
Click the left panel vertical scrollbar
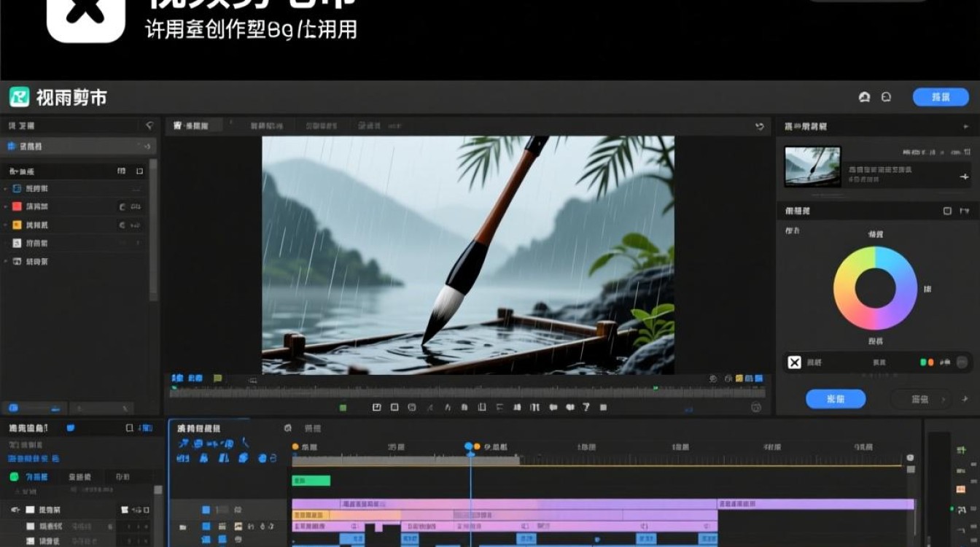[153, 230]
